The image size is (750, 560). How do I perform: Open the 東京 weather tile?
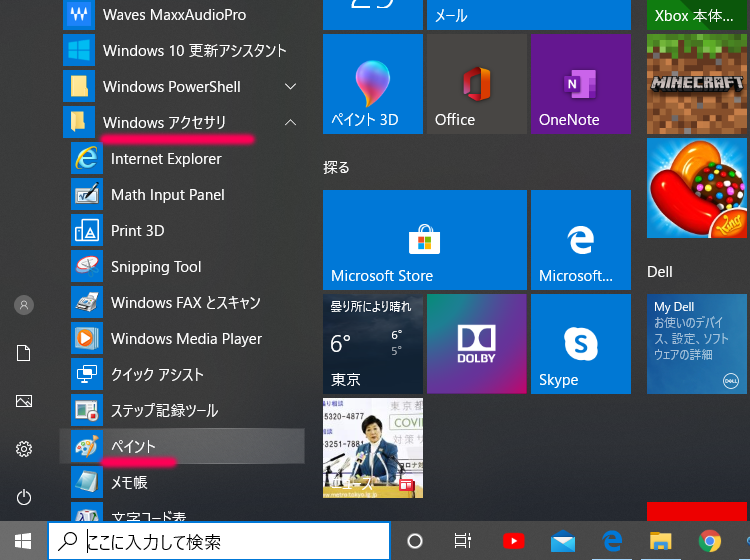click(373, 344)
